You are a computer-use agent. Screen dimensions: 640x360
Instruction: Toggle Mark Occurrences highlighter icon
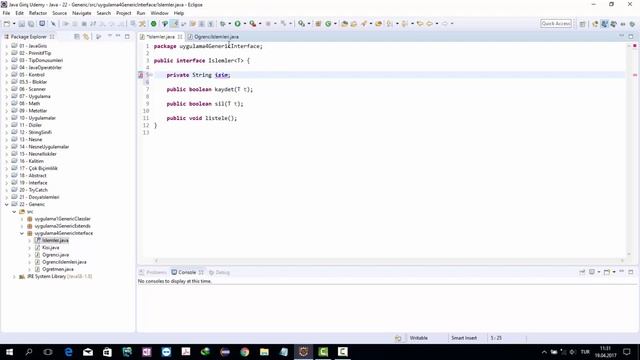[174, 24]
